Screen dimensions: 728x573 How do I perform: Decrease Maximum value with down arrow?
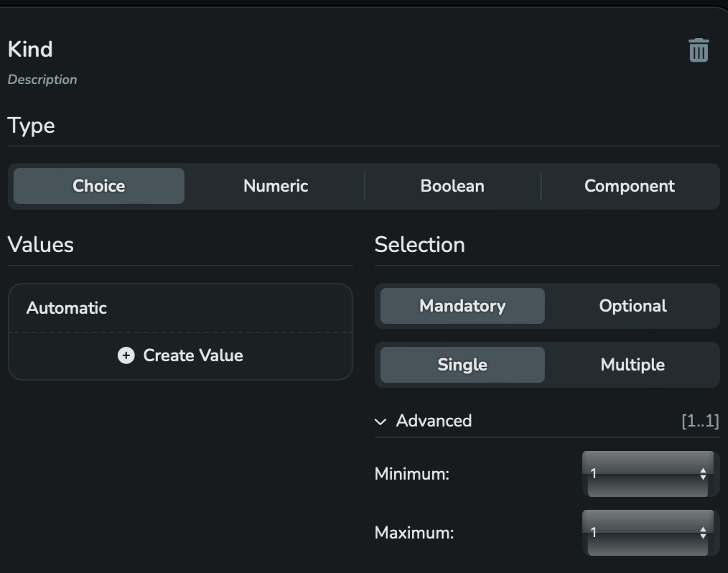pyautogui.click(x=703, y=536)
